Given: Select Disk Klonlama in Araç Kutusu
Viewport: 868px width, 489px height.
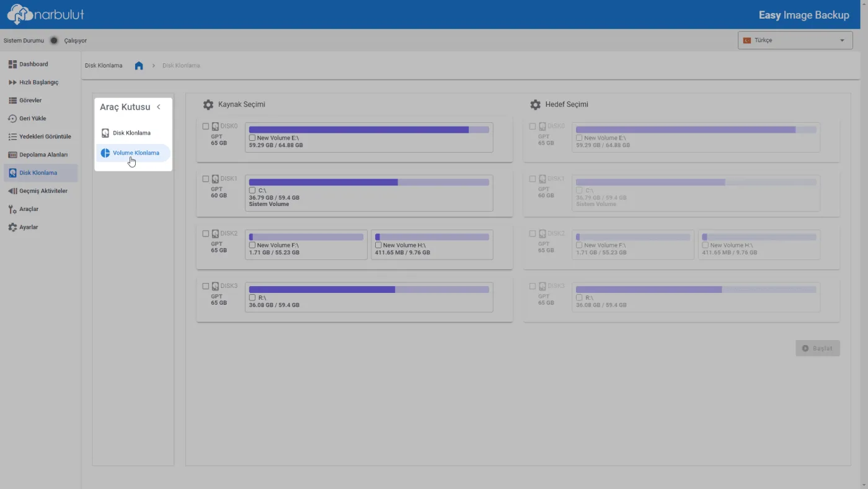Looking at the screenshot, I should pos(132,133).
